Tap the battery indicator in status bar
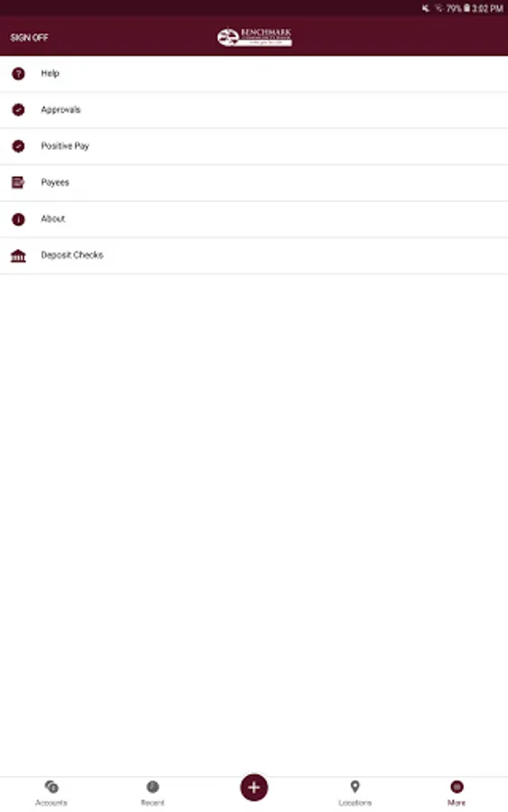Screen dimensions: 508x812 point(466,8)
